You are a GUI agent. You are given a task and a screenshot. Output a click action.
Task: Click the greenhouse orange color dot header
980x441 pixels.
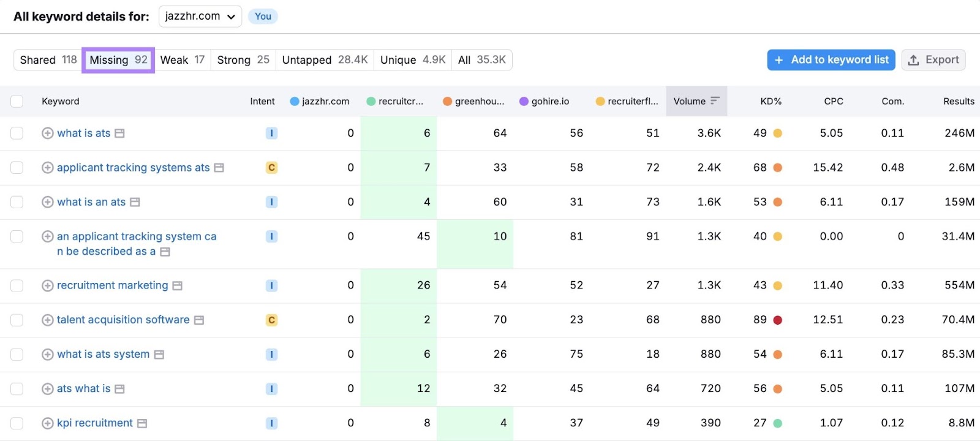pyautogui.click(x=447, y=101)
